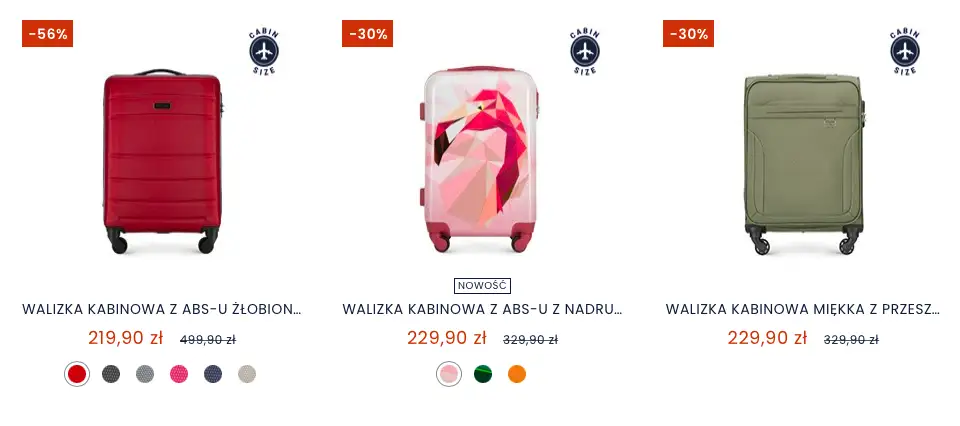Click the -30% badge on green suitcase
Screen dimensions: 960x426
pyautogui.click(x=688, y=34)
